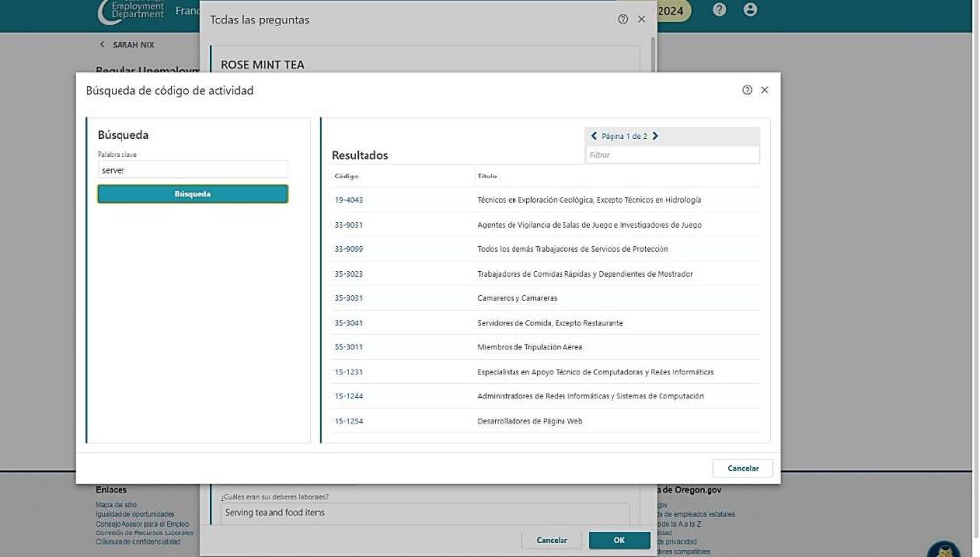Close the Búsqueda de código de actividad dialog
Screen dimensions: 980x557
[765, 90]
